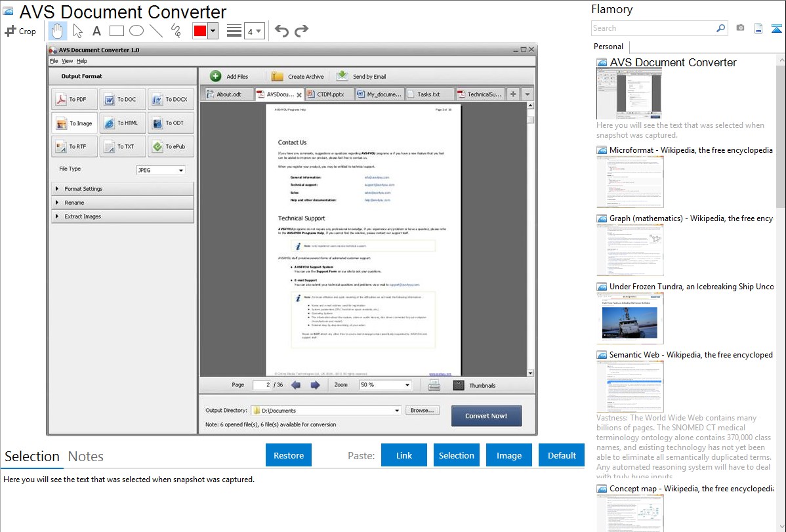Open the Zoom 50 % dropdown

tap(385, 385)
